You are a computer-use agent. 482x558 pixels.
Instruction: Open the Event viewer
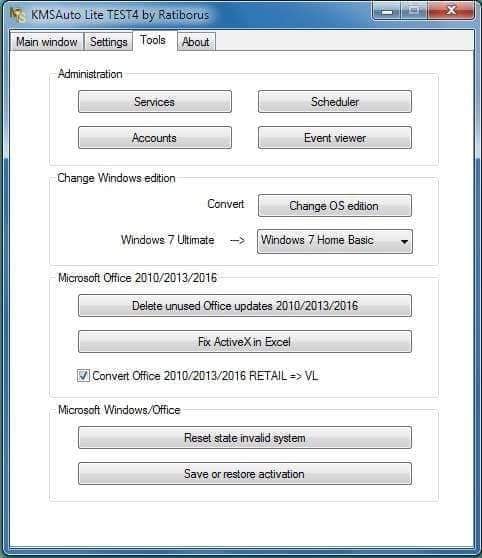coord(335,138)
